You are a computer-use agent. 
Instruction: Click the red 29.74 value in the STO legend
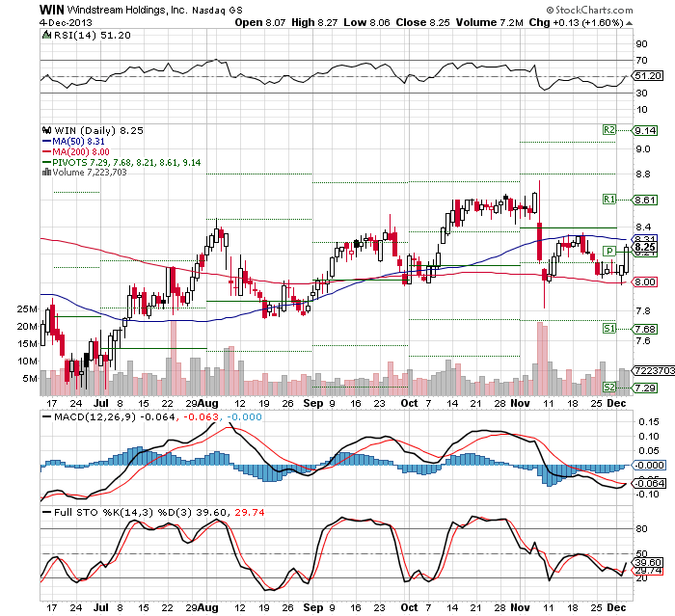(250, 513)
